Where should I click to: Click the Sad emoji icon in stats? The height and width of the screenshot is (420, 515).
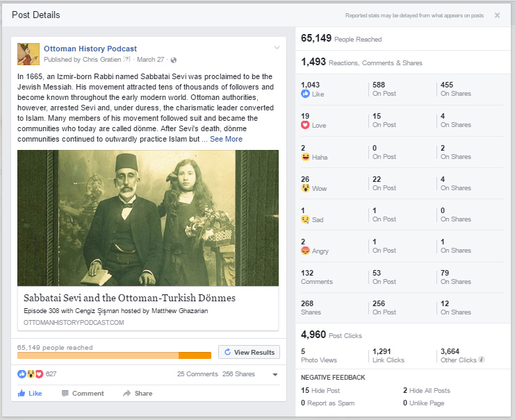(x=305, y=219)
